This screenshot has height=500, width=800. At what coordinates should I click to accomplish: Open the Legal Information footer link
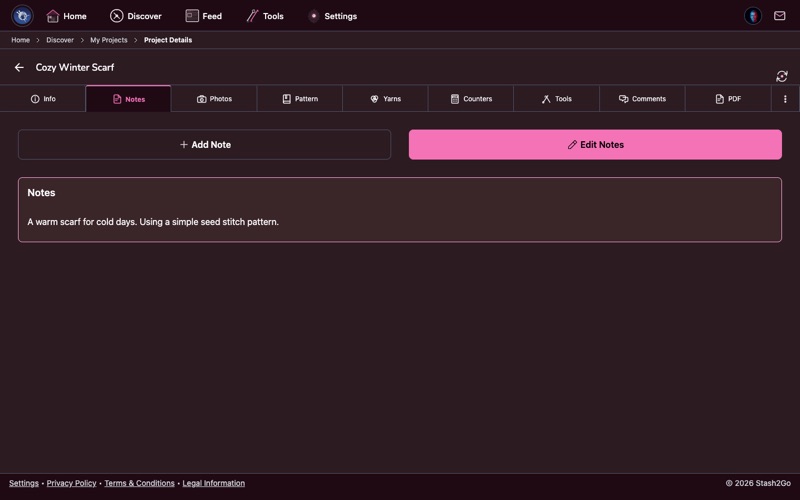click(214, 483)
